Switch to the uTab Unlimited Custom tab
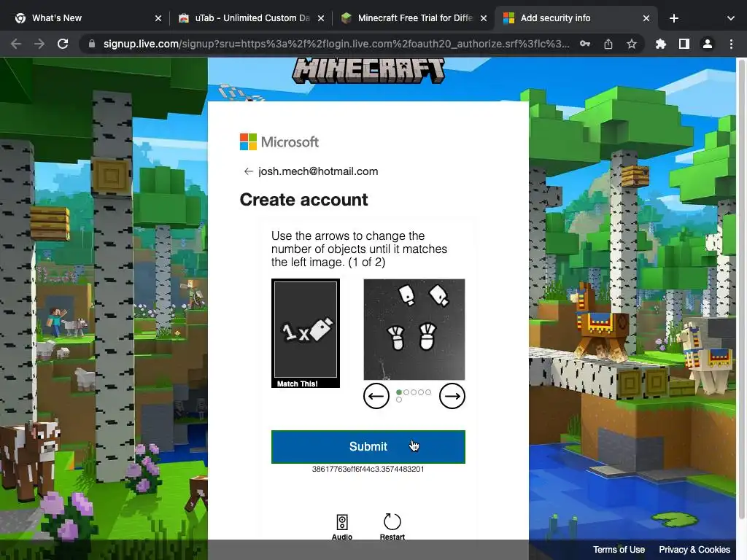 click(x=252, y=18)
